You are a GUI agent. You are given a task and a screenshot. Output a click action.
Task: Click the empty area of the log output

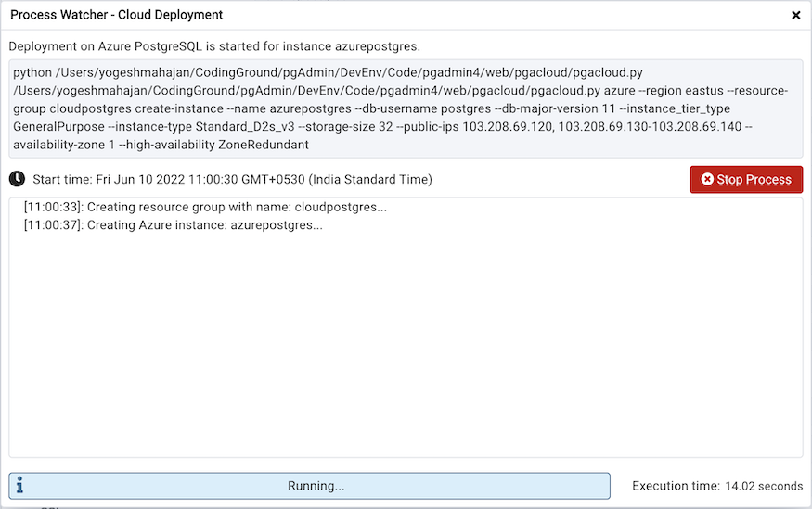(406, 352)
